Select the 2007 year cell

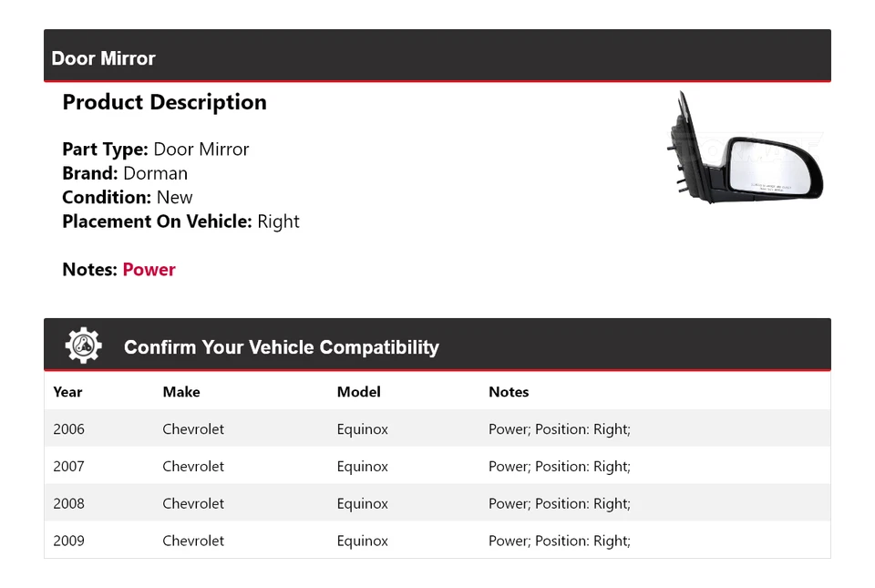point(68,466)
